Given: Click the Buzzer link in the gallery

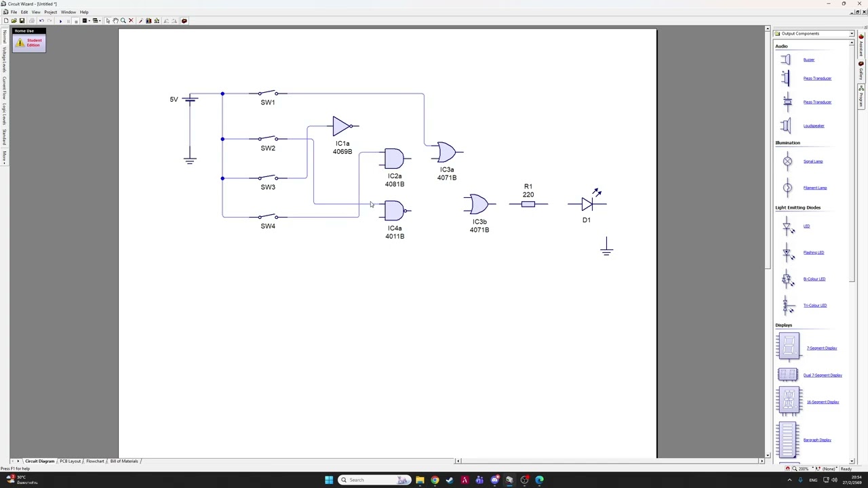Looking at the screenshot, I should coord(809,60).
